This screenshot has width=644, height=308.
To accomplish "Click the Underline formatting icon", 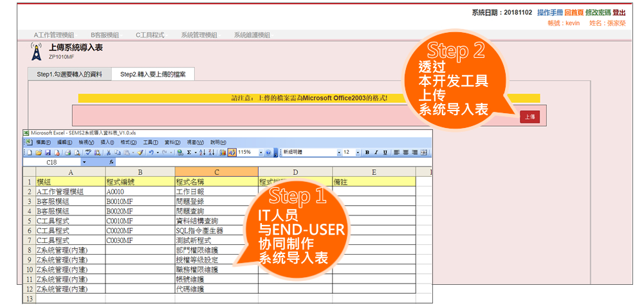I will (x=385, y=152).
